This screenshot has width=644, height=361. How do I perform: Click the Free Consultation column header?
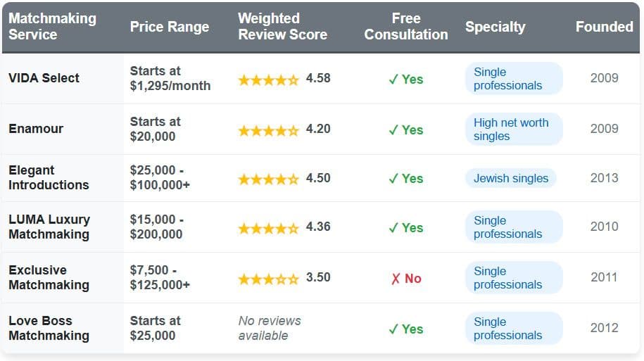(406, 26)
